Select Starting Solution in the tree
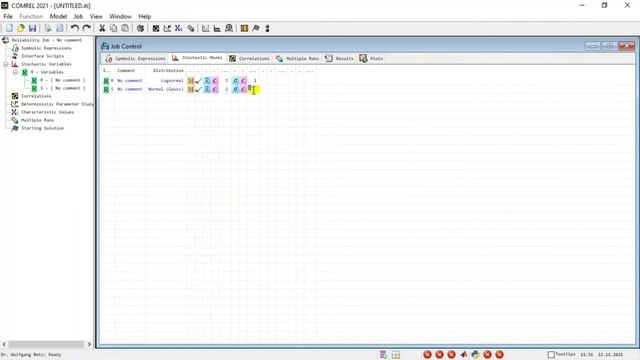Image resolution: width=640 pixels, height=360 pixels. click(42, 128)
